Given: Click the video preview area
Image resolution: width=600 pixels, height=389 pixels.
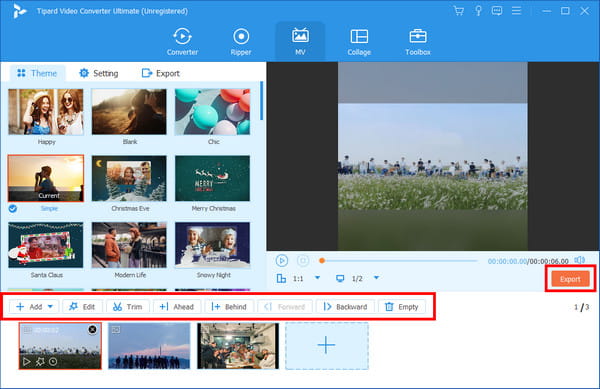Looking at the screenshot, I should (433, 156).
